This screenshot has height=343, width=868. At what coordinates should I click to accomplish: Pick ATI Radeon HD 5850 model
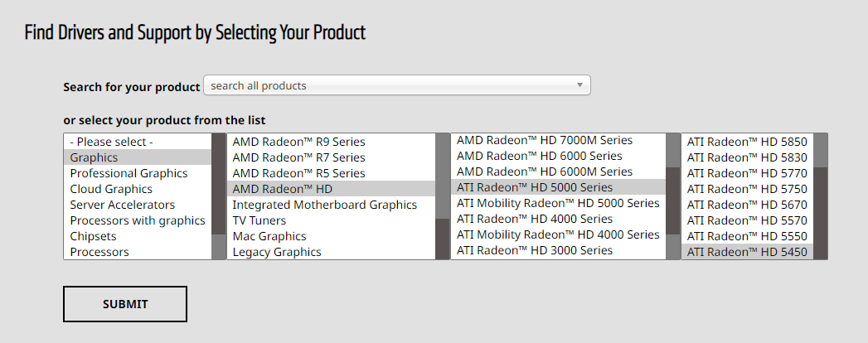(x=746, y=142)
